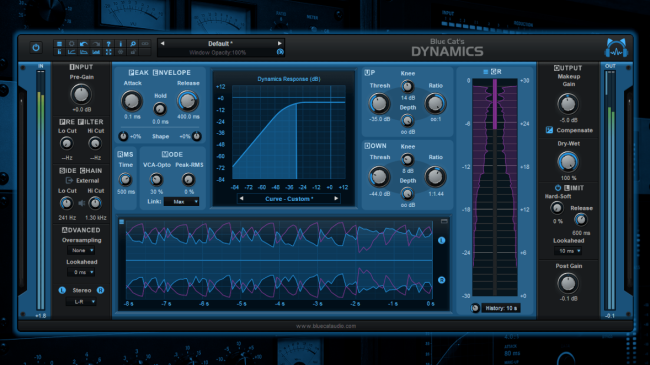
Task: Click the Down section Thresh knob
Action: [x=379, y=177]
